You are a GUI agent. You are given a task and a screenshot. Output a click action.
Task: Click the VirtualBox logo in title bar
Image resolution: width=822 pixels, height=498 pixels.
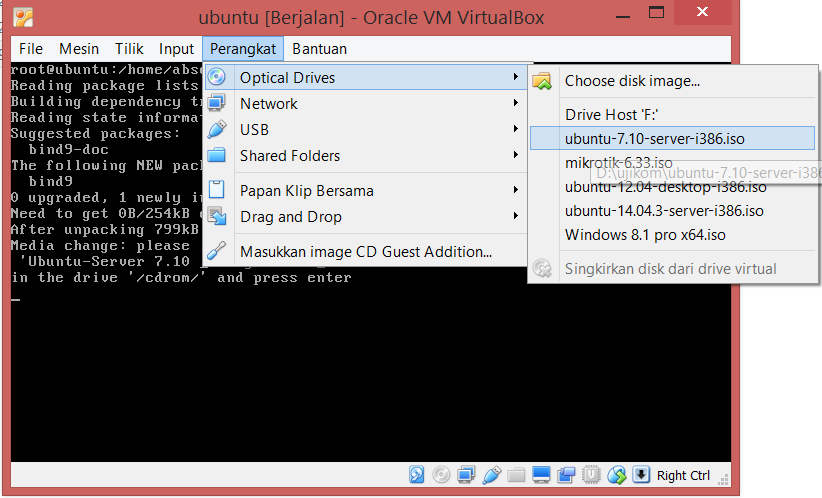pos(23,17)
